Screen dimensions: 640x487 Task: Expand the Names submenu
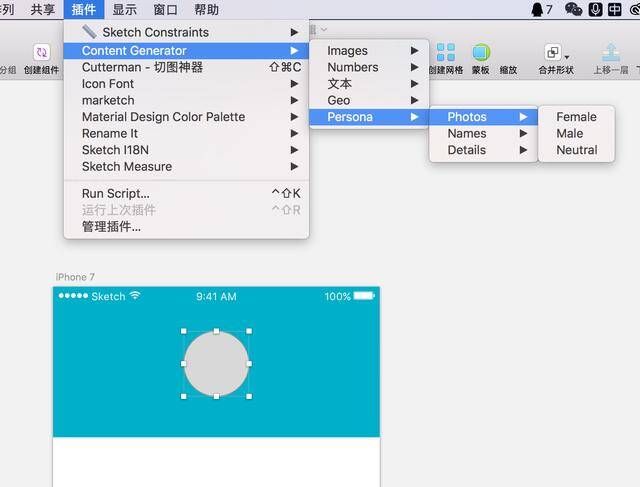(x=484, y=133)
